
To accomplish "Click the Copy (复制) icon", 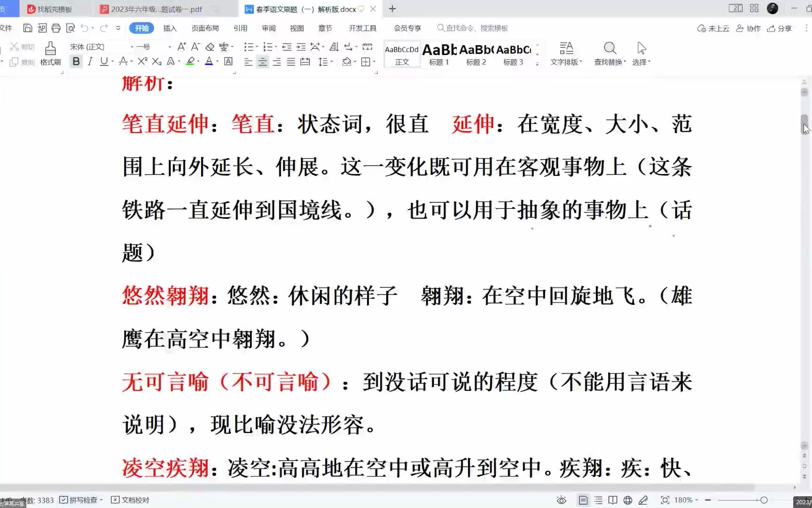I will (14, 62).
